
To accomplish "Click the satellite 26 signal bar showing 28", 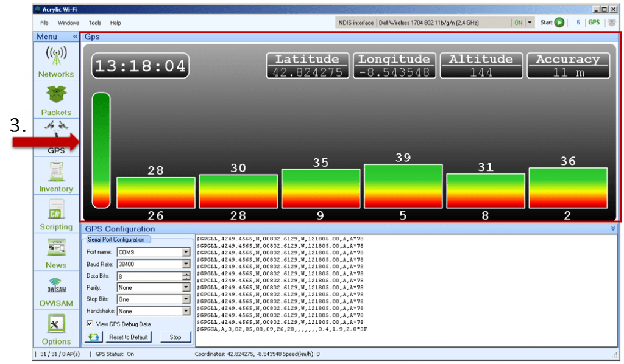I will [x=155, y=192].
